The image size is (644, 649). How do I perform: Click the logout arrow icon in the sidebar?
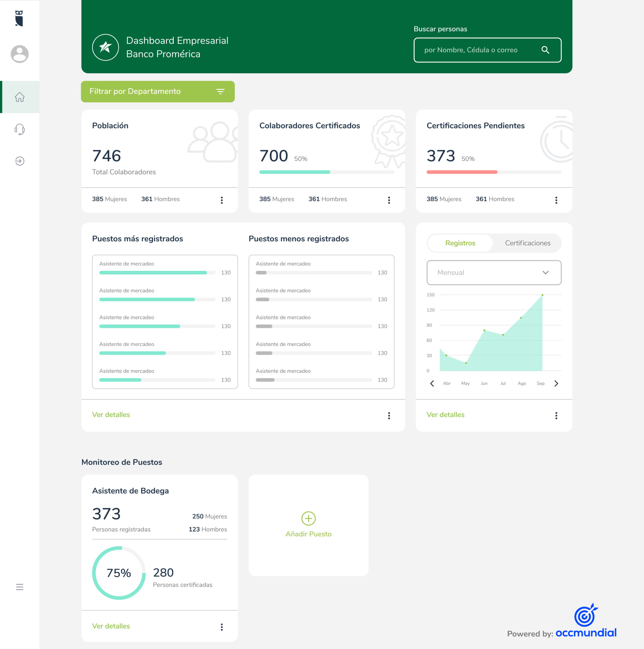19,161
